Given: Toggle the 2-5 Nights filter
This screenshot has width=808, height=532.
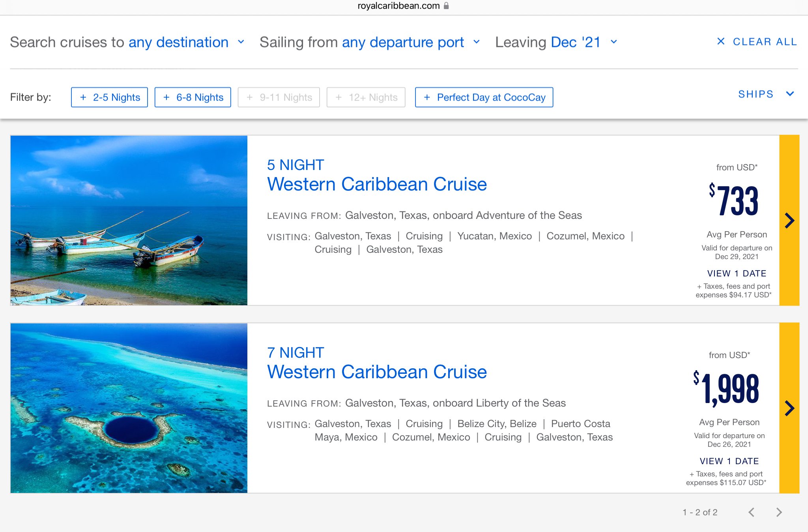Looking at the screenshot, I should pos(109,97).
